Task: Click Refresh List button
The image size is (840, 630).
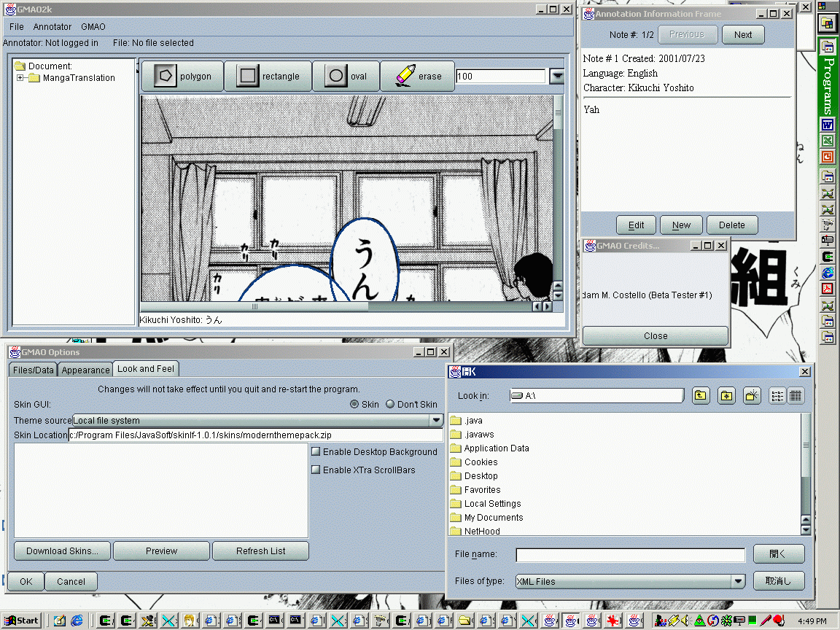Action: 260,551
